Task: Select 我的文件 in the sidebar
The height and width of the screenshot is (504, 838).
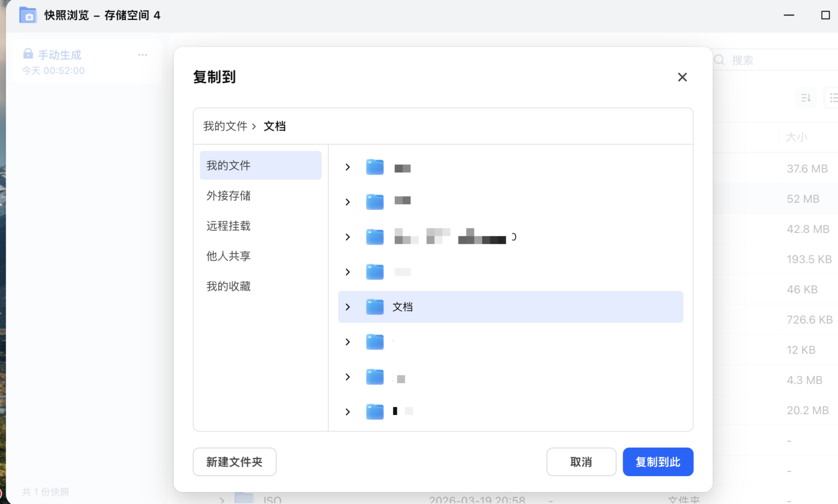Action: [260, 165]
